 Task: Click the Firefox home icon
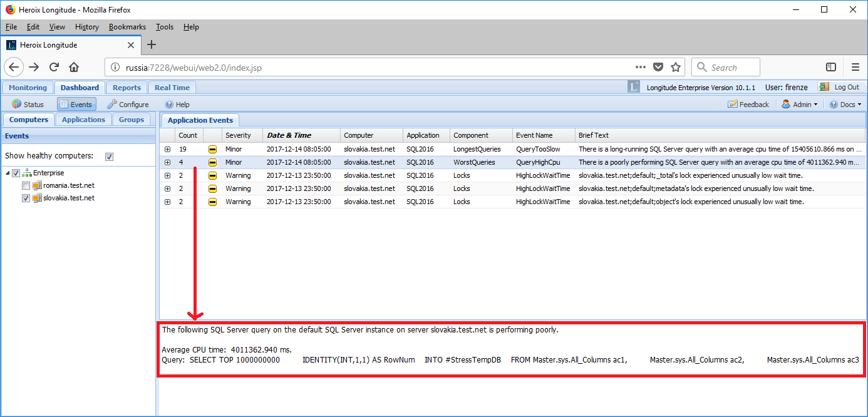[x=73, y=67]
